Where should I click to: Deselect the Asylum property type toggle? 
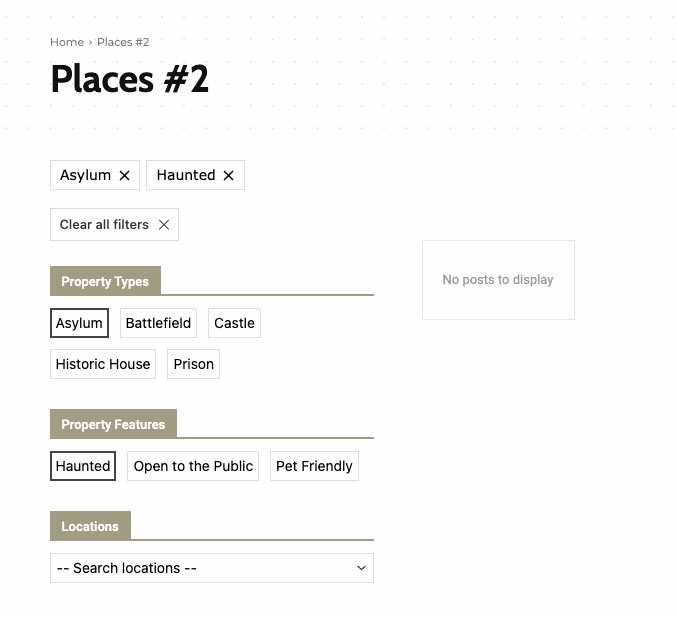coord(79,323)
